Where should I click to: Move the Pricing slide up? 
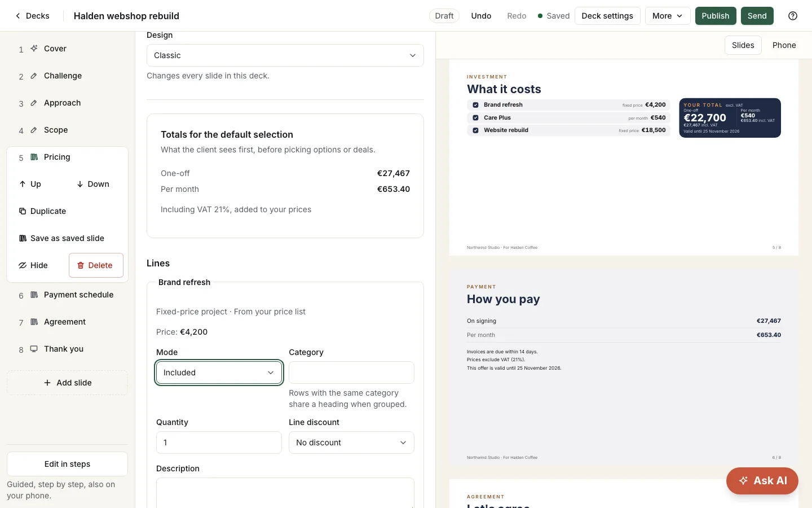(30, 184)
